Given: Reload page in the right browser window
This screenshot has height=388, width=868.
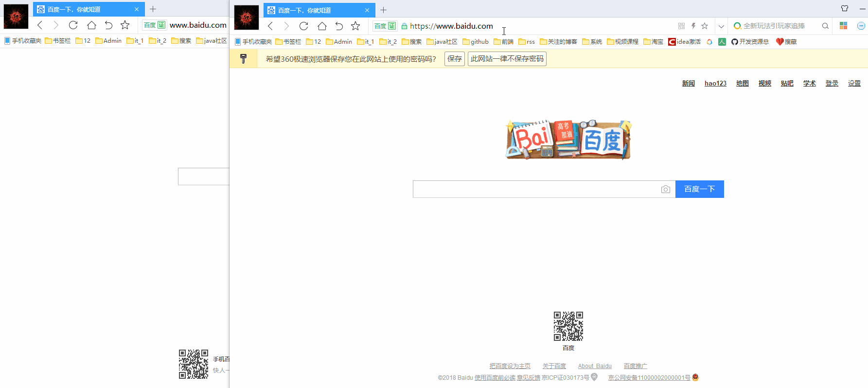Looking at the screenshot, I should coord(304,26).
